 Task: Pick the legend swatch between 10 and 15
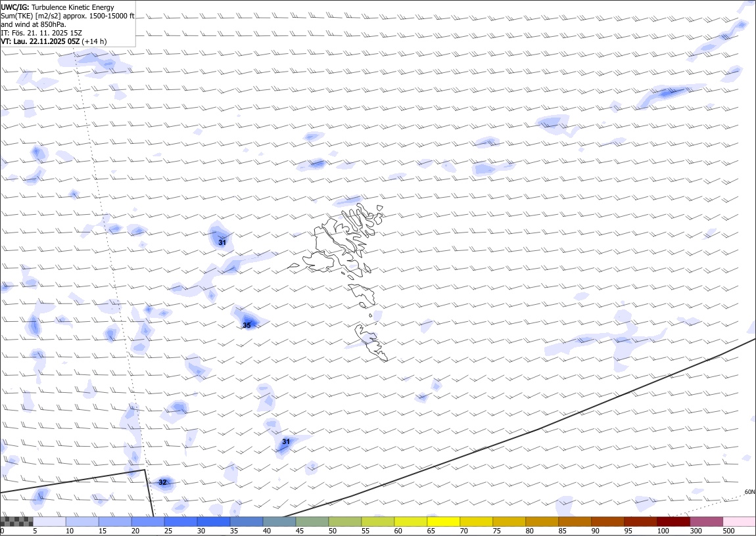[x=82, y=522]
